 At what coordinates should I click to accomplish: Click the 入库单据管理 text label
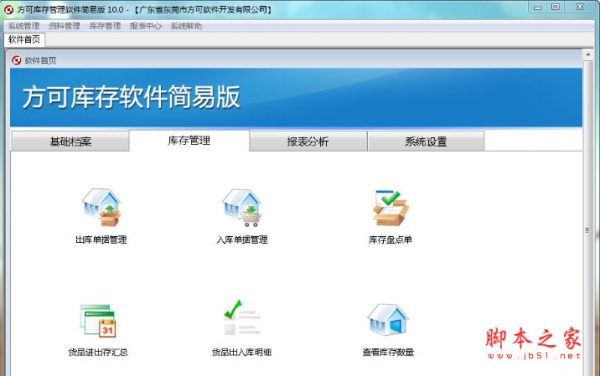click(x=242, y=240)
